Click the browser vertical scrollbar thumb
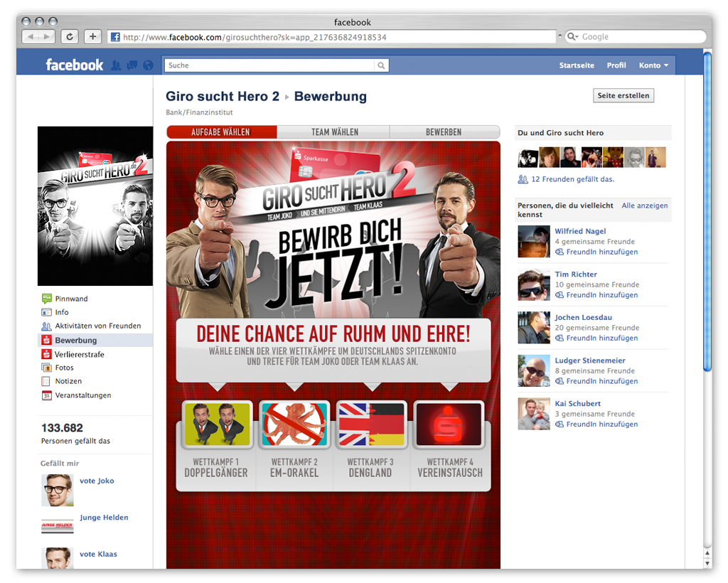 pyautogui.click(x=707, y=213)
